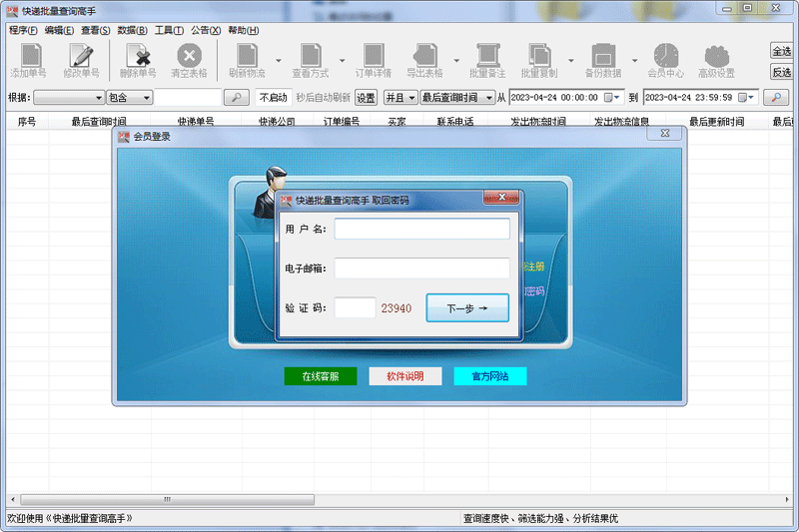Screen dimensions: 799x532
Task: Expand the 刷新物流 dropdown arrow
Action: click(279, 61)
